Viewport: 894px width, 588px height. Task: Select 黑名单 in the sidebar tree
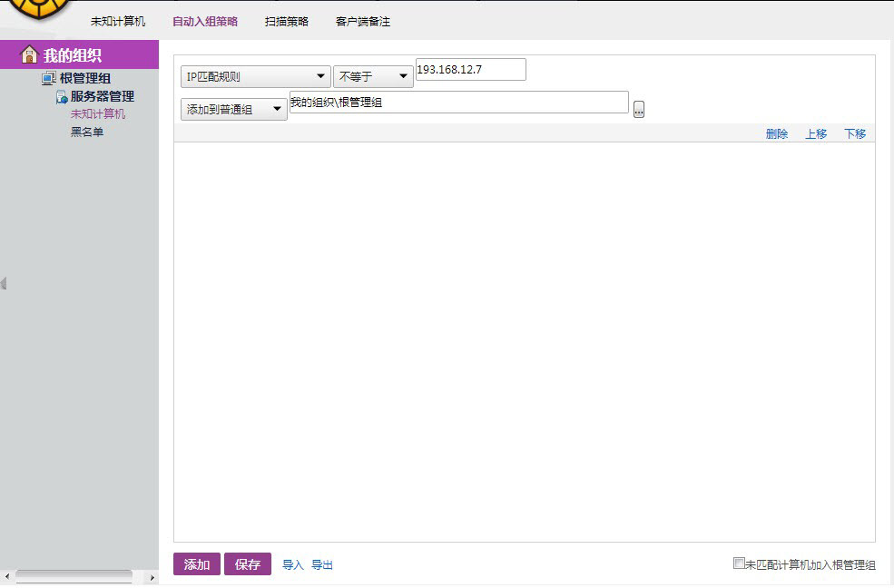pyautogui.click(x=87, y=132)
